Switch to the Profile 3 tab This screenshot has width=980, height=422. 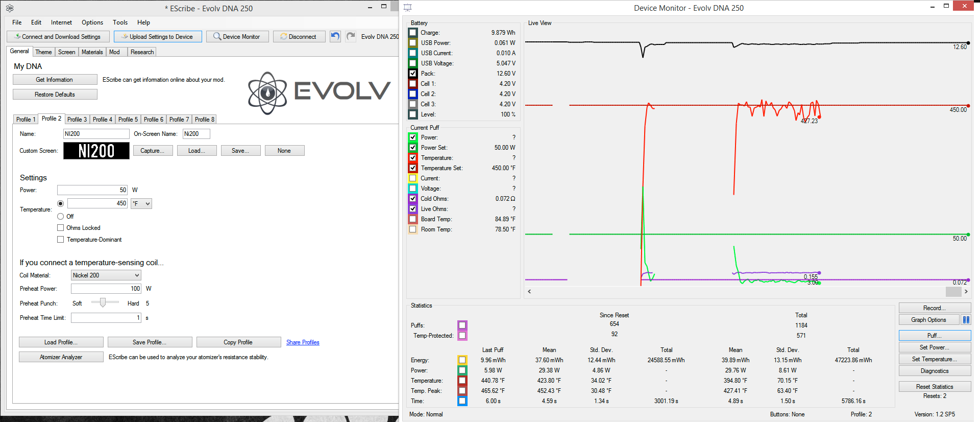pos(77,120)
